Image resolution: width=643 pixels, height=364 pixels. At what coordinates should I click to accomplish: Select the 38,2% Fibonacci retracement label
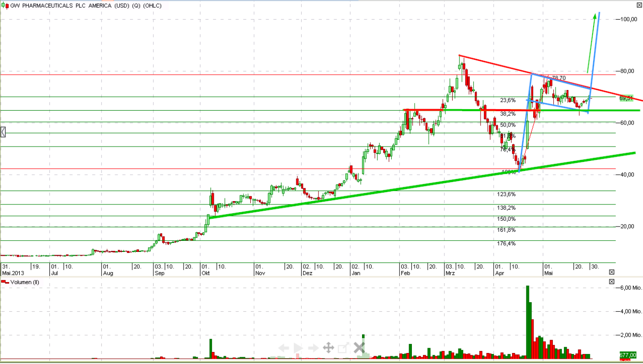(x=509, y=114)
